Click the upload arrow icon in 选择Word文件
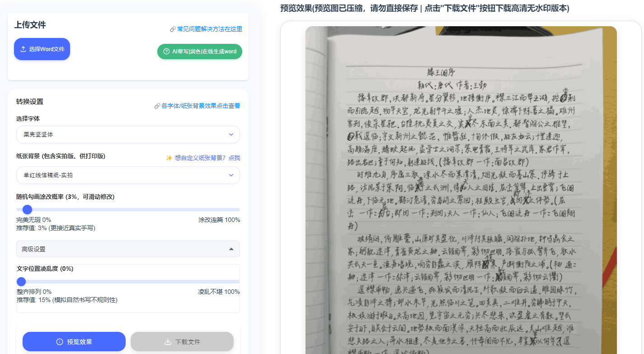Screen dimensions: 644x354 (x=23, y=49)
